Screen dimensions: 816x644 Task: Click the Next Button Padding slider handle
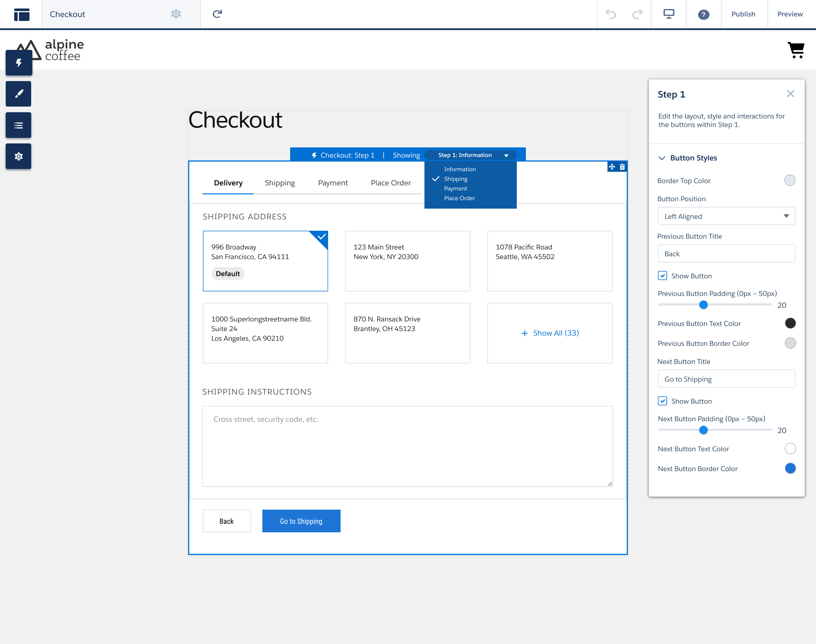click(703, 430)
